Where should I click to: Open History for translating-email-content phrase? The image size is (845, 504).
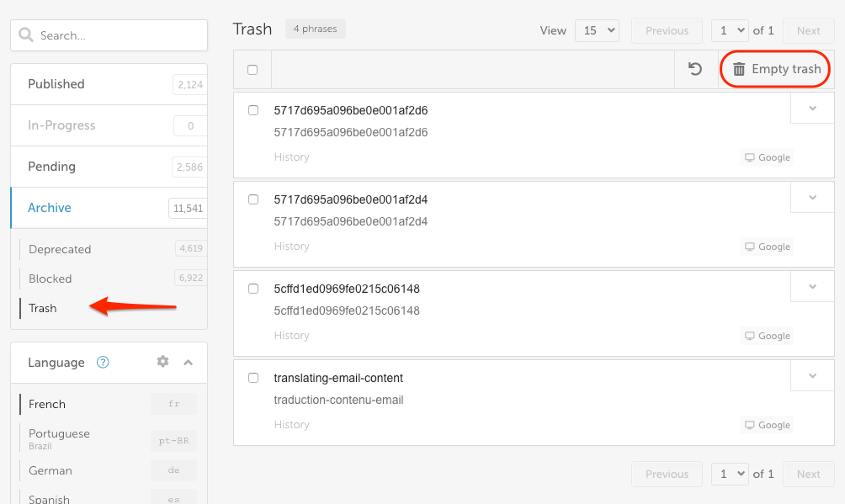[291, 425]
